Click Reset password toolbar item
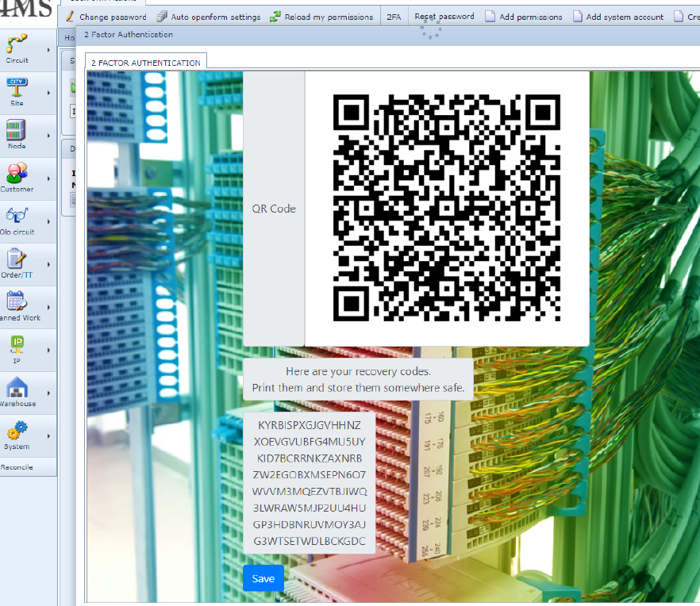Viewport: 700px width, 606px height. 444,17
